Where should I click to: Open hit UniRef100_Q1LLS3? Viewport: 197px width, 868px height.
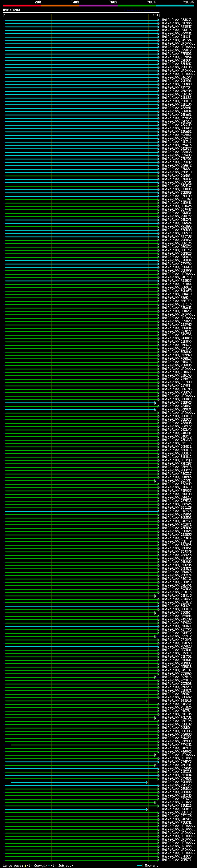pos(177,98)
